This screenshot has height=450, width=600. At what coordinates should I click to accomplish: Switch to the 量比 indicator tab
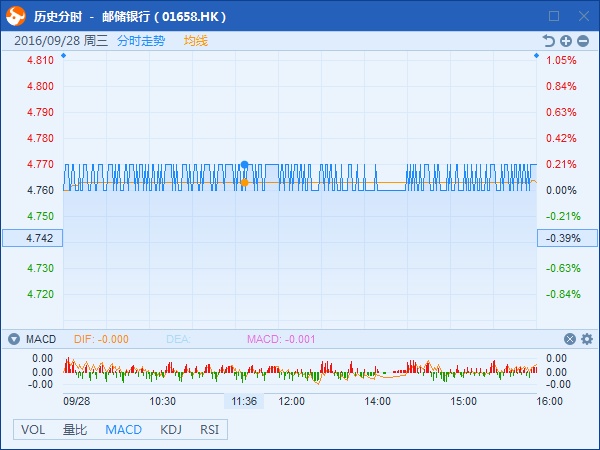[75, 429]
